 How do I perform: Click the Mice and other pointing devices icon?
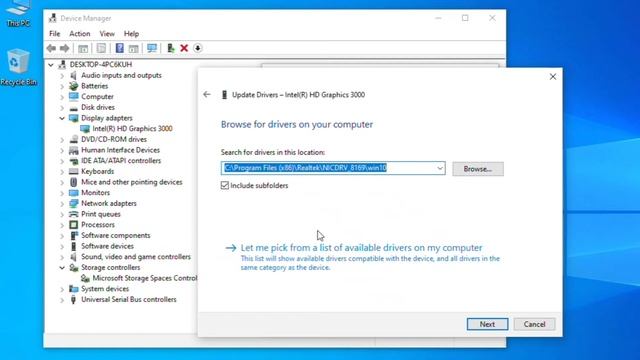click(x=73, y=182)
